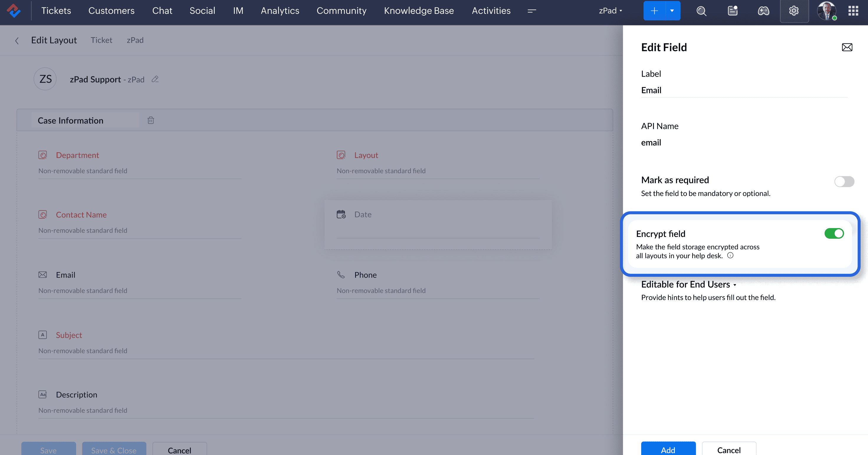Click the search magnifier icon
Image resolution: width=868 pixels, height=455 pixels.
click(x=701, y=11)
